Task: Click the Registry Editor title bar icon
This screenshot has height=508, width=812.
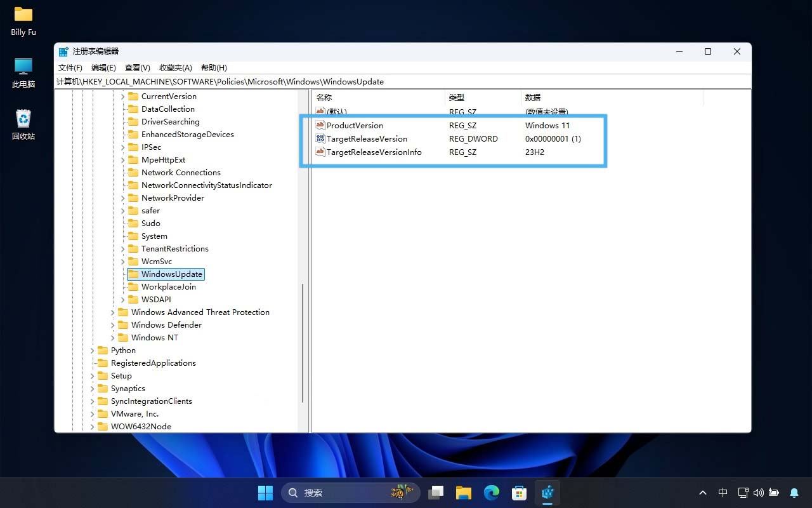Action: tap(63, 51)
